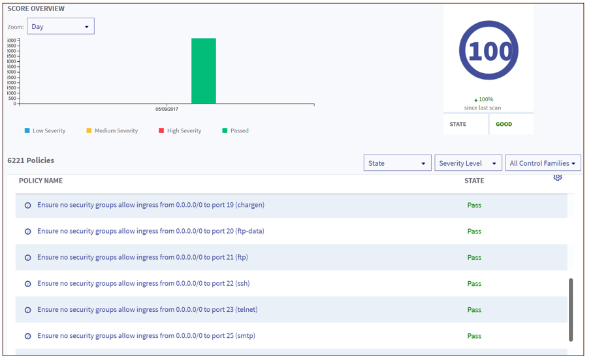
Task: Click info icon for port 20 (ftp-data) policy
Action: pyautogui.click(x=27, y=232)
